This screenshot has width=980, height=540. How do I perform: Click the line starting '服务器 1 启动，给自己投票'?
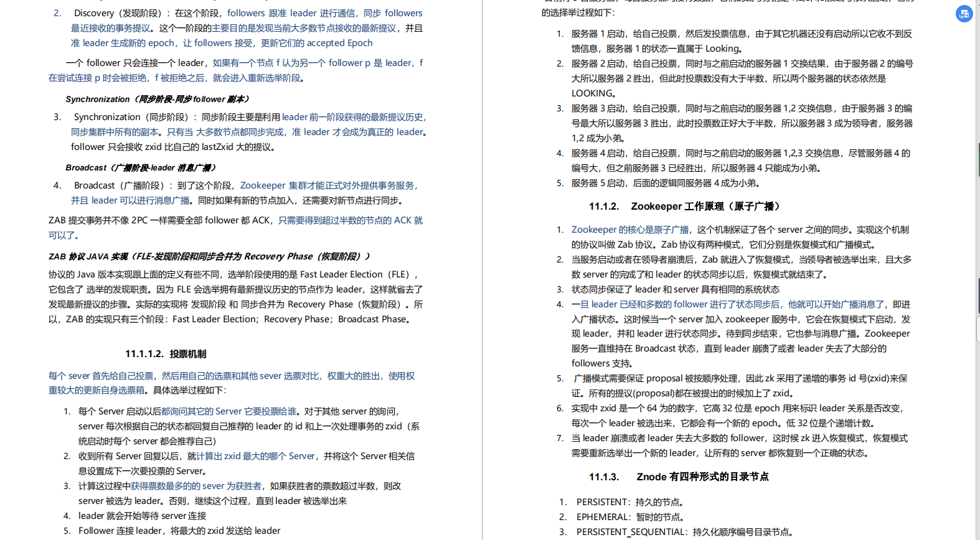click(742, 34)
